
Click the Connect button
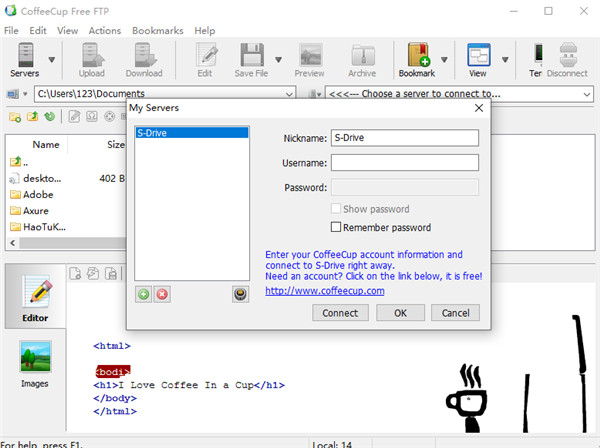click(340, 313)
